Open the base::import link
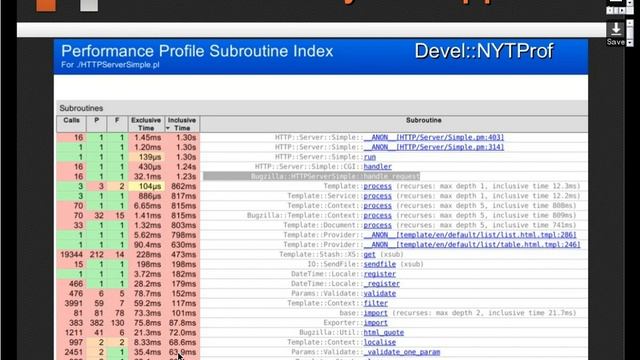The height and width of the screenshot is (360, 640). tap(376, 313)
